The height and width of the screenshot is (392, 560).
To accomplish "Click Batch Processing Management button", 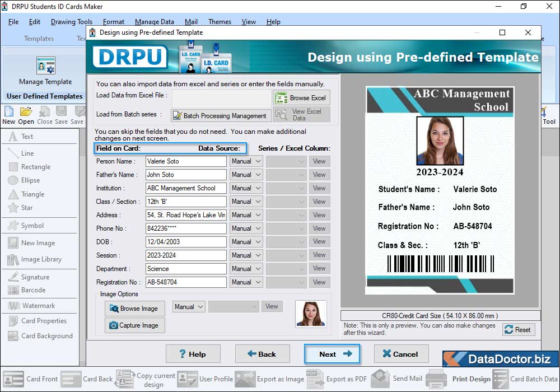I will [x=221, y=116].
